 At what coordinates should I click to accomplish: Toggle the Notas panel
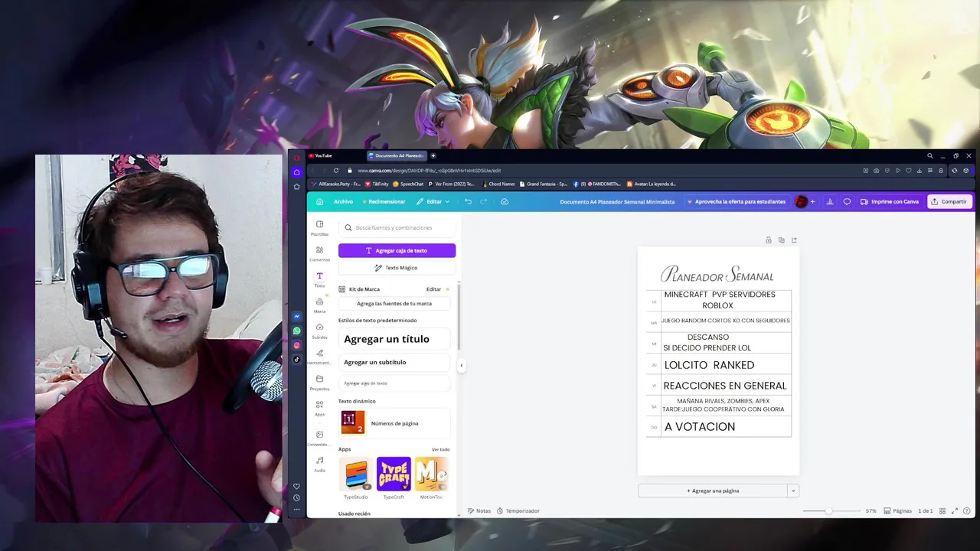[479, 510]
